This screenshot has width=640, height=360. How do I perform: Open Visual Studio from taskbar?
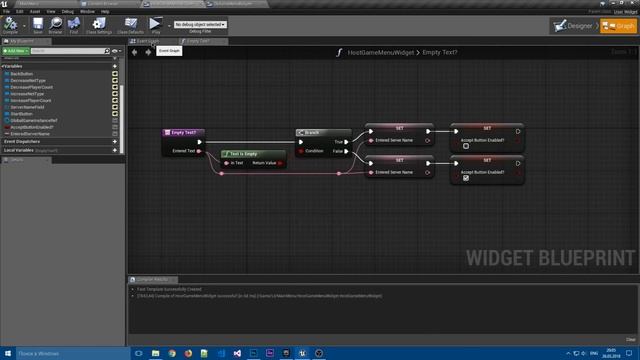click(x=237, y=353)
